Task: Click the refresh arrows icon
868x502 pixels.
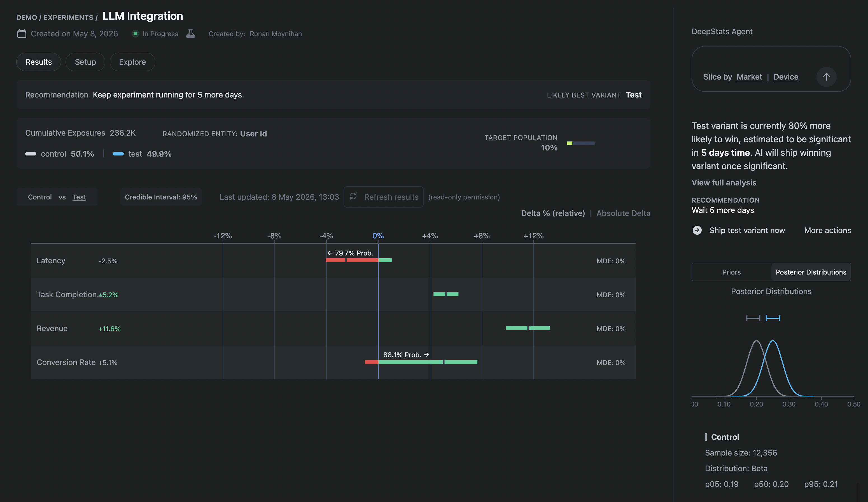Action: tap(353, 196)
